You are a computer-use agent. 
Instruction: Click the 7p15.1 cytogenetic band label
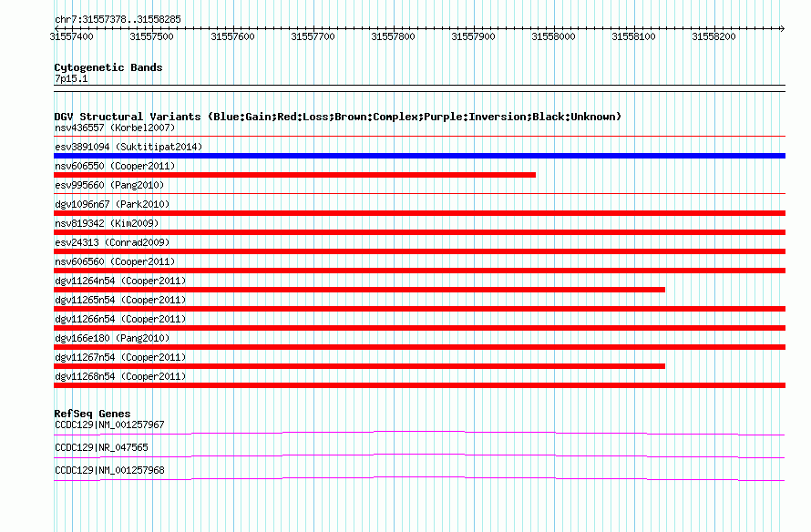pos(71,78)
